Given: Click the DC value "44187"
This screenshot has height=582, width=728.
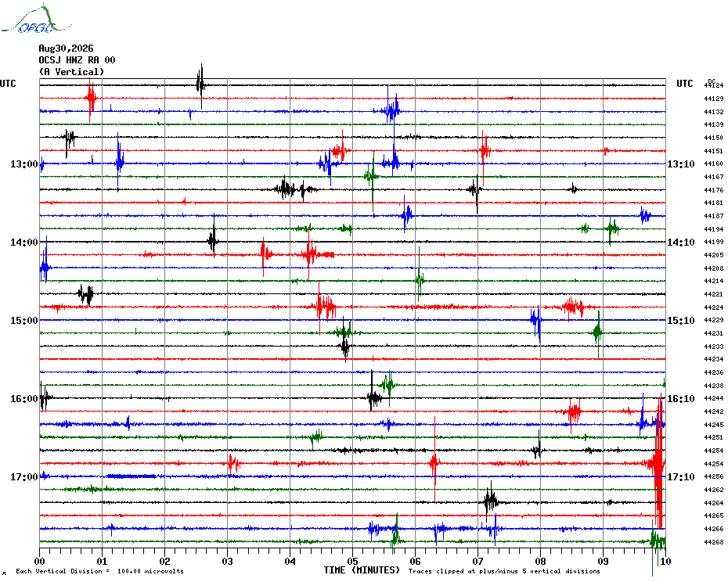Looking at the screenshot, I should point(714,216).
